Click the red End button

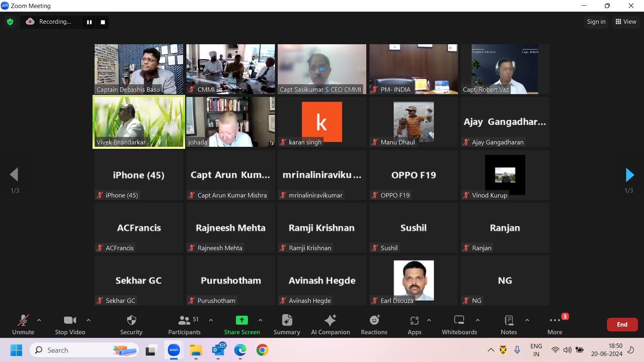tap(622, 325)
